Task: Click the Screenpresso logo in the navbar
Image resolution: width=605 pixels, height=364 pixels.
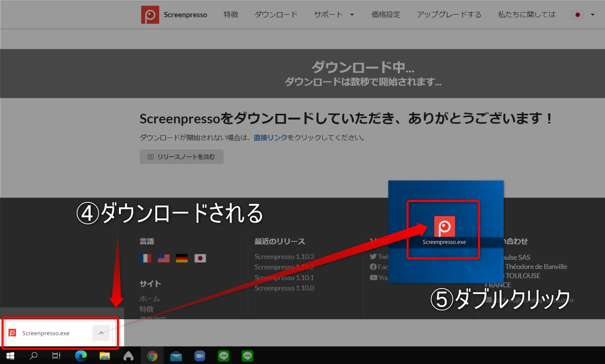Action: click(x=150, y=15)
